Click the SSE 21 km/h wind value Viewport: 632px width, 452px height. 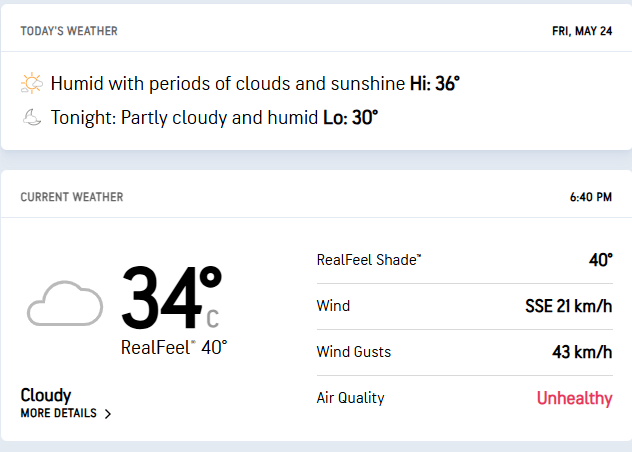point(569,306)
